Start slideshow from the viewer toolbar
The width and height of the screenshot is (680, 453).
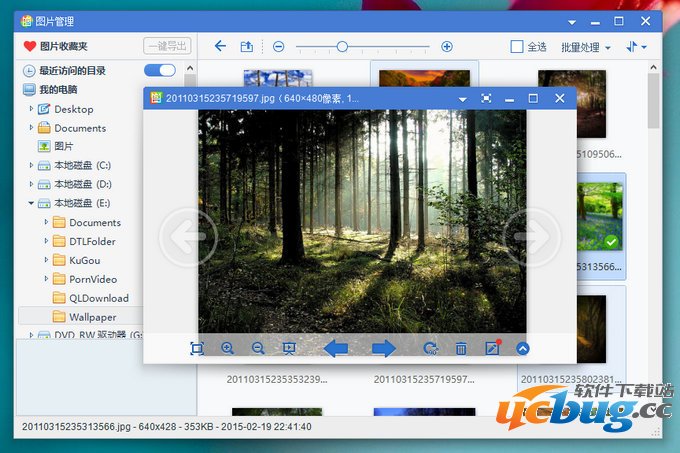(289, 348)
